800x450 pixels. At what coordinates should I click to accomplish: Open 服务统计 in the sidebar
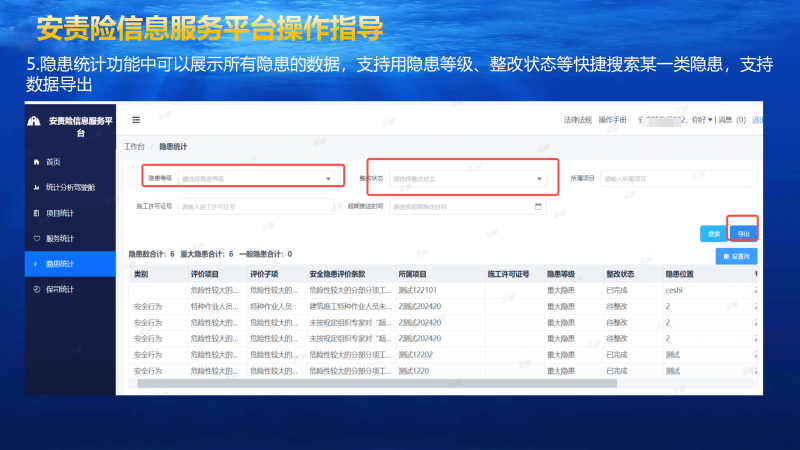pos(60,238)
